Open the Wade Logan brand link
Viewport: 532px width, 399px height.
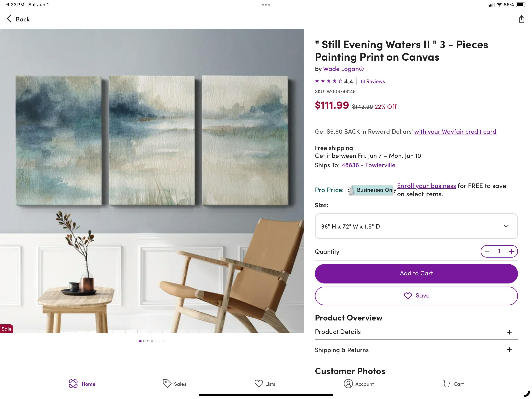(343, 69)
